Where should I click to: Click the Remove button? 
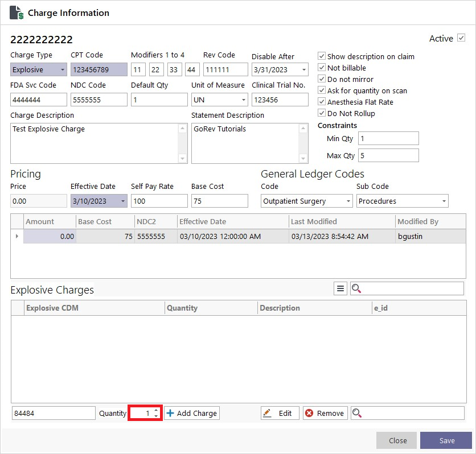[325, 413]
